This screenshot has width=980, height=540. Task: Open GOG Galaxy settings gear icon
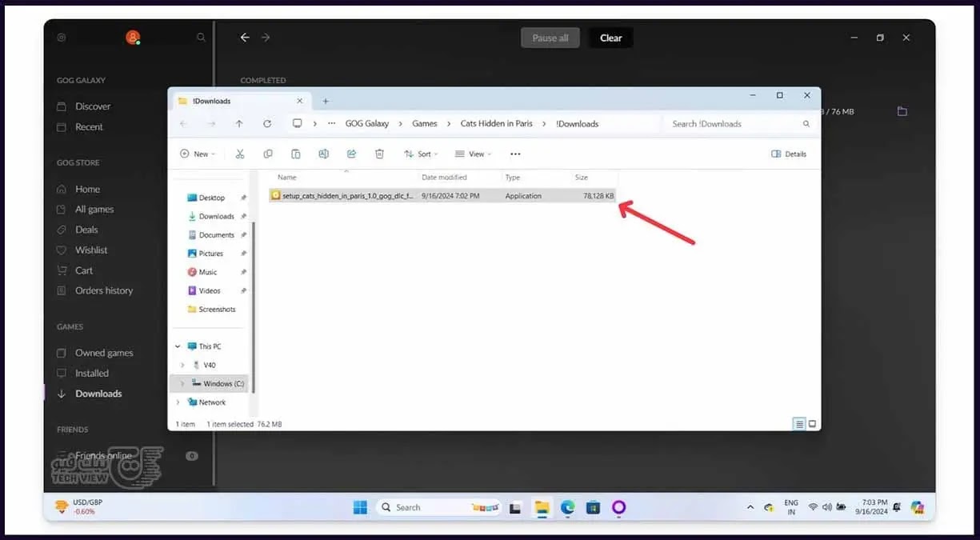pyautogui.click(x=62, y=38)
